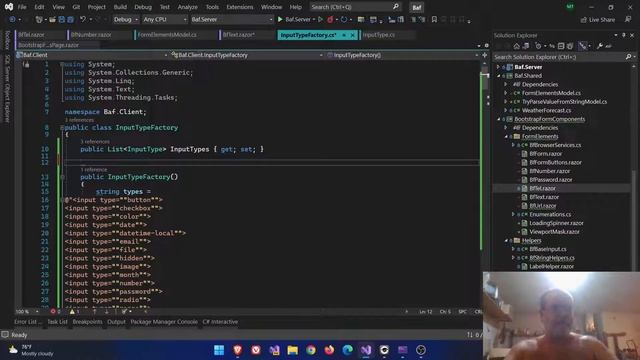Open Windows Start menu
640x360 pixels.
(219, 350)
